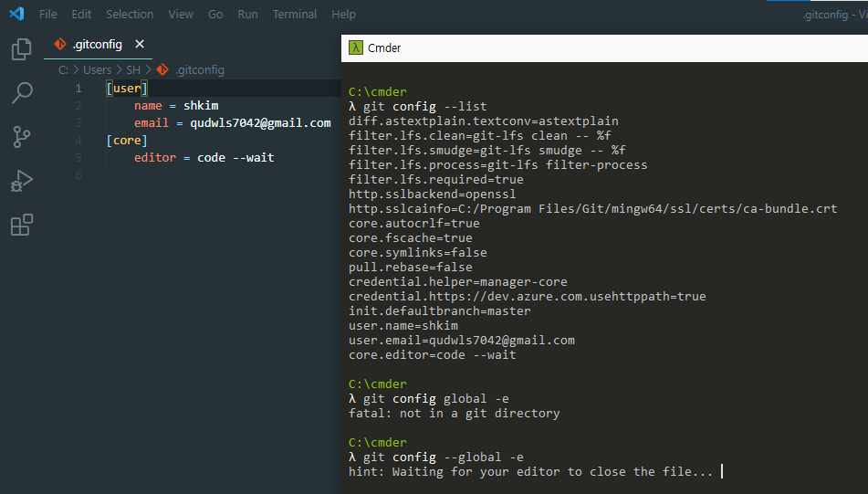Open the Edit menu
Image resolution: width=868 pixels, height=494 pixels.
pos(81,15)
